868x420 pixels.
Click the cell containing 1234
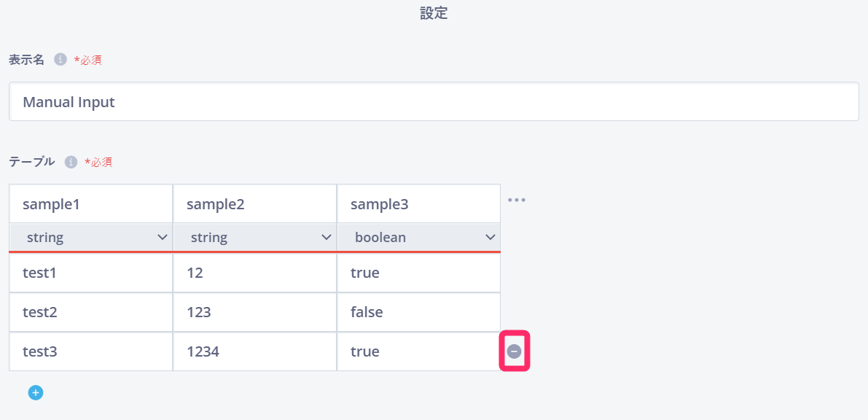pos(254,351)
